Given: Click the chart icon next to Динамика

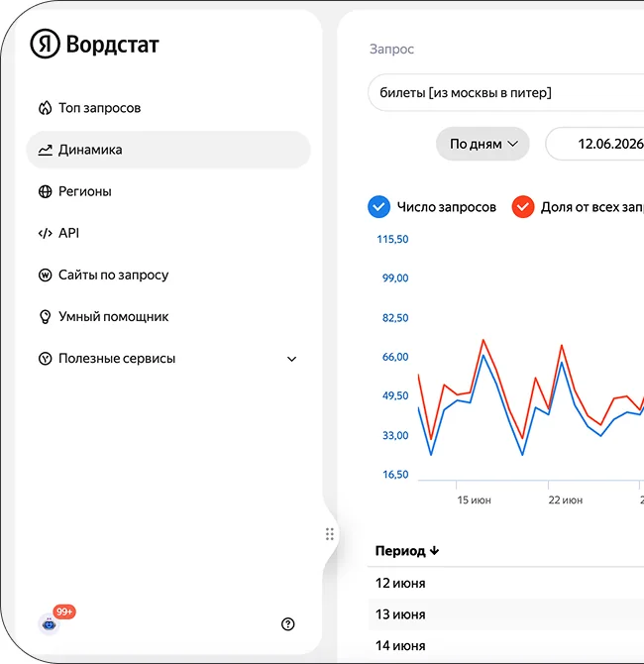Looking at the screenshot, I should coord(45,150).
